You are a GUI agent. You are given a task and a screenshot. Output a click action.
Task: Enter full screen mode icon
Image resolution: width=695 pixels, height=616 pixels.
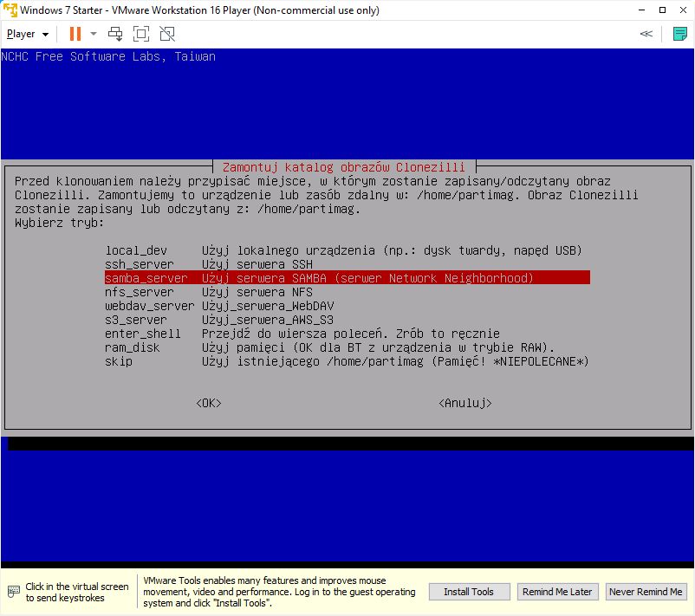pos(141,34)
